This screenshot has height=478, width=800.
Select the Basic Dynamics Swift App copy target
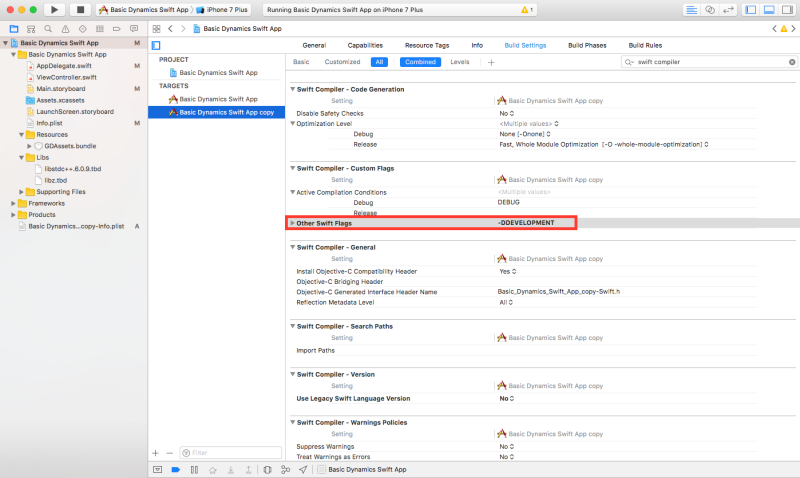(216, 112)
